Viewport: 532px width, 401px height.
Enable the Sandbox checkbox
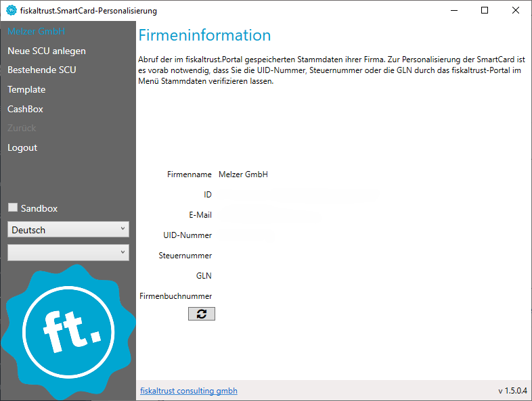coord(13,208)
